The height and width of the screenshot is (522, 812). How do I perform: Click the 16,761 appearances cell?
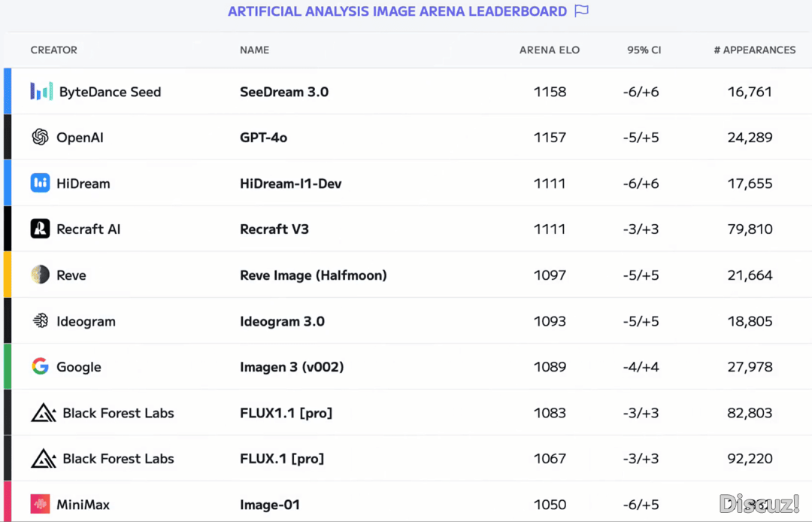pos(750,92)
